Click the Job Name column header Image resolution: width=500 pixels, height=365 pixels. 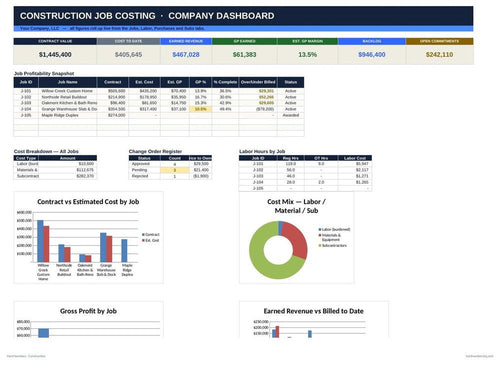click(x=68, y=82)
